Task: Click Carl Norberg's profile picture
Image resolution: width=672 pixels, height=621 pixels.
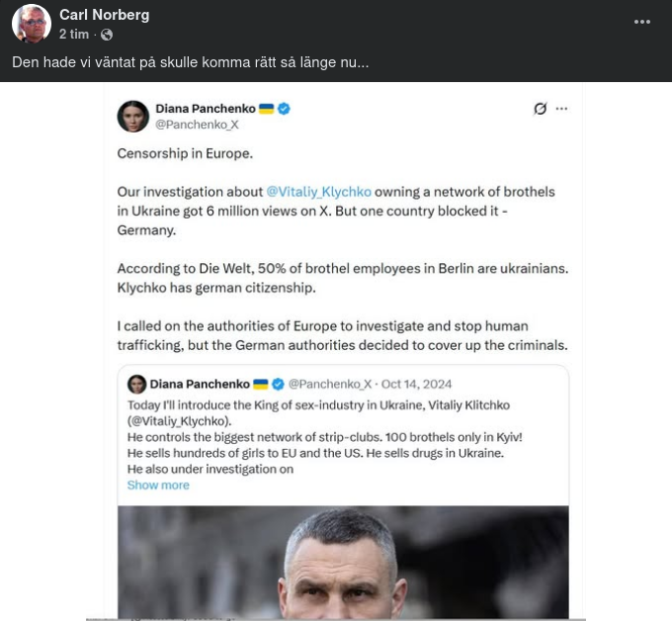Action: point(32,24)
